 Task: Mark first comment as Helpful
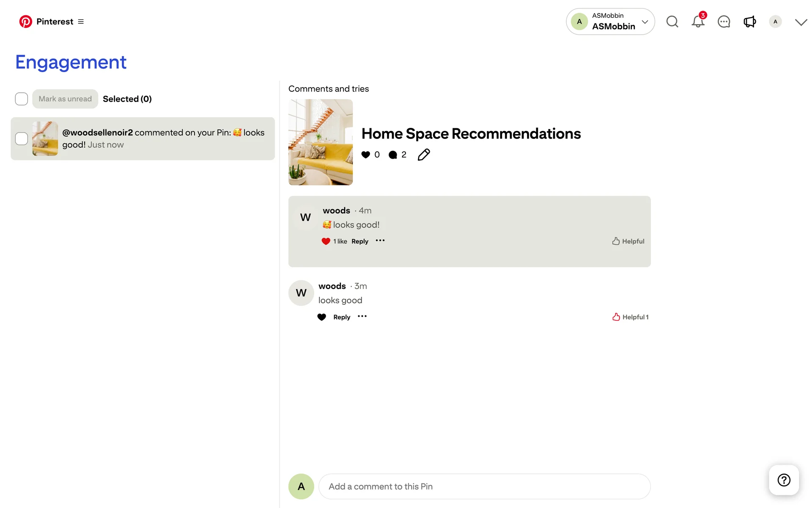[x=628, y=241]
